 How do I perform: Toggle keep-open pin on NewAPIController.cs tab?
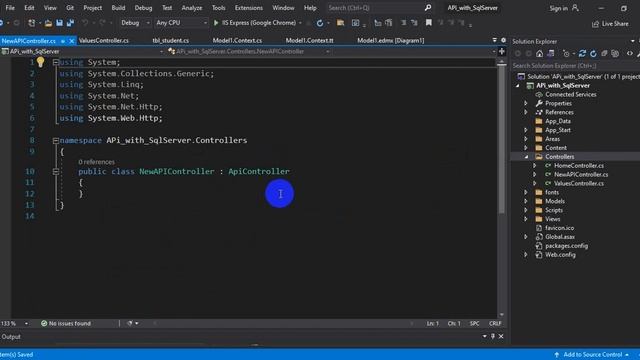(63, 41)
